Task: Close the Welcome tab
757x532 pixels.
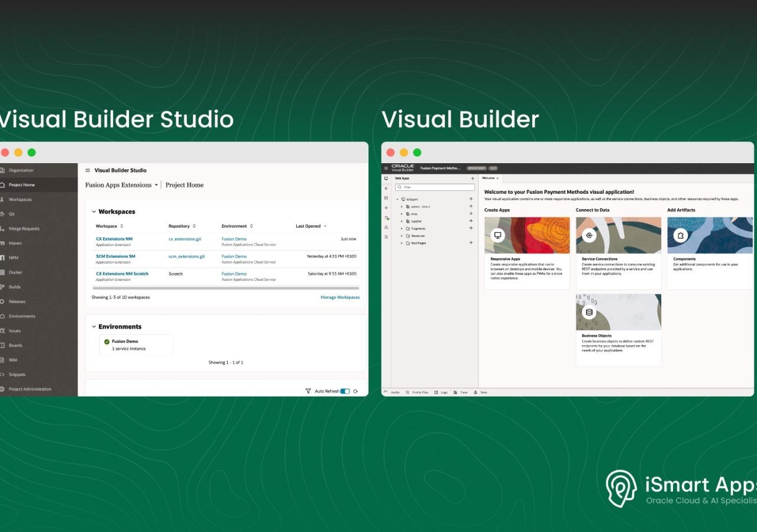Action: click(498, 178)
